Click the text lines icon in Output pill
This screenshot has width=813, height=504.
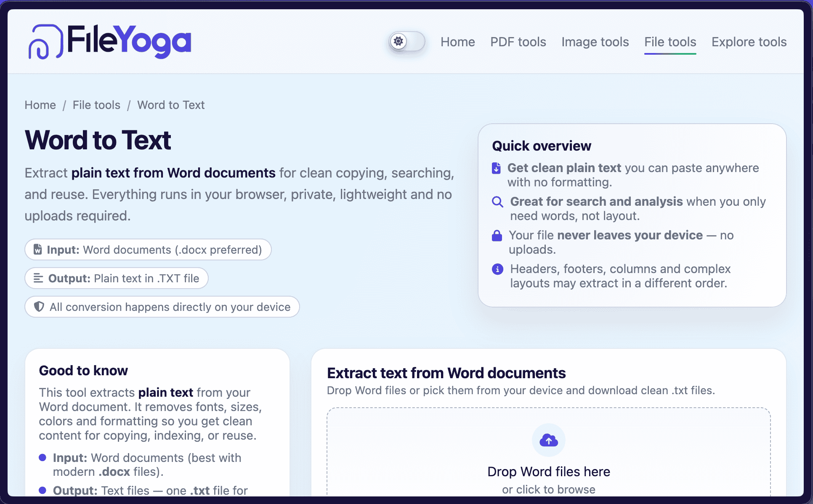pyautogui.click(x=38, y=278)
